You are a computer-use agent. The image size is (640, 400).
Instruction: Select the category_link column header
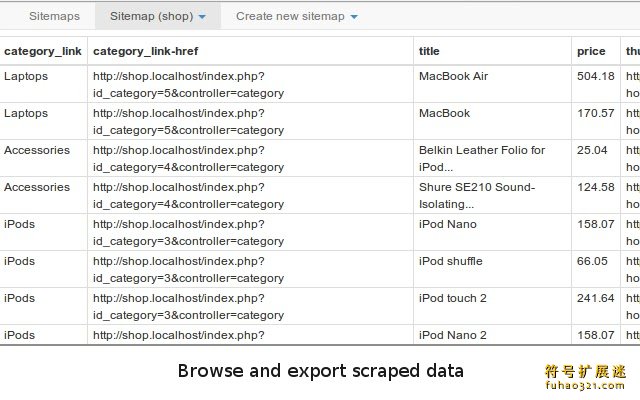[43, 51]
